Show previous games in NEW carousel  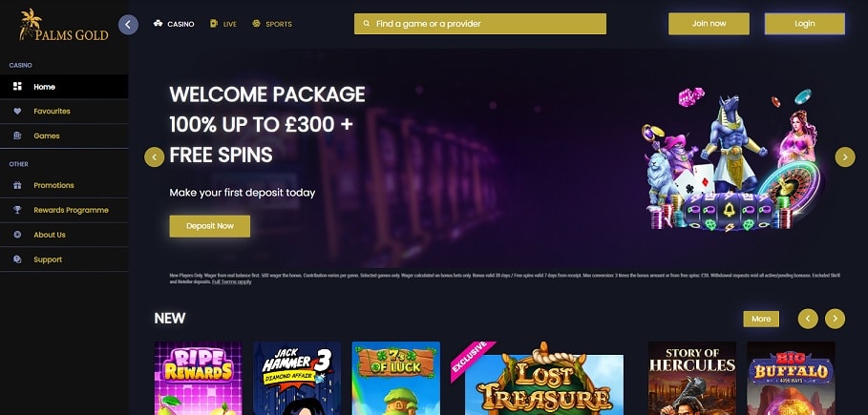click(x=808, y=319)
